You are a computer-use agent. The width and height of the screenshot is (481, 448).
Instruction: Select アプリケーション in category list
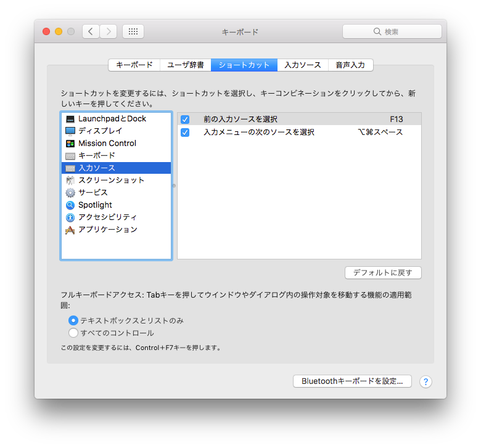pos(108,229)
